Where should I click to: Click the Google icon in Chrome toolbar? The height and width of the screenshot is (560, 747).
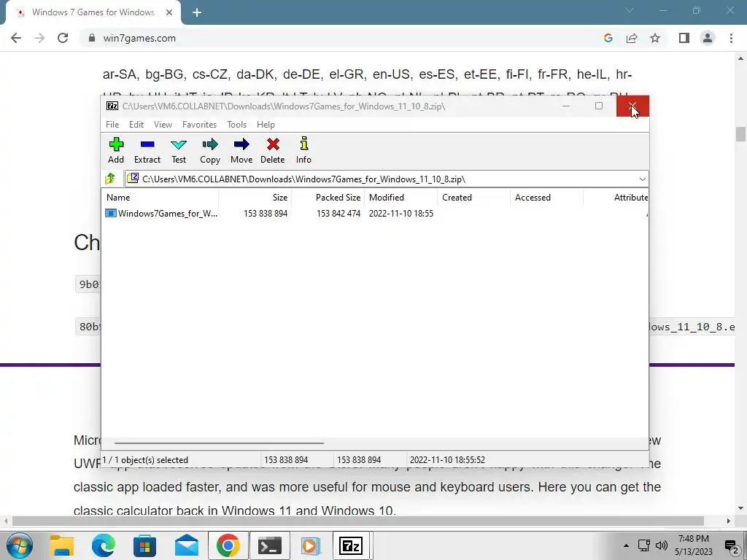[x=608, y=38]
